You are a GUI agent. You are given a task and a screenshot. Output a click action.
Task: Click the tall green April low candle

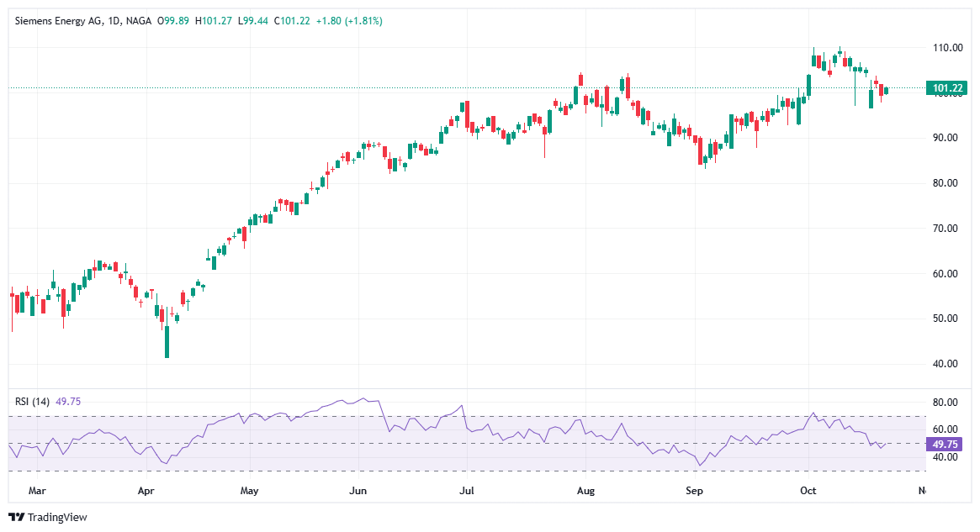[167, 341]
